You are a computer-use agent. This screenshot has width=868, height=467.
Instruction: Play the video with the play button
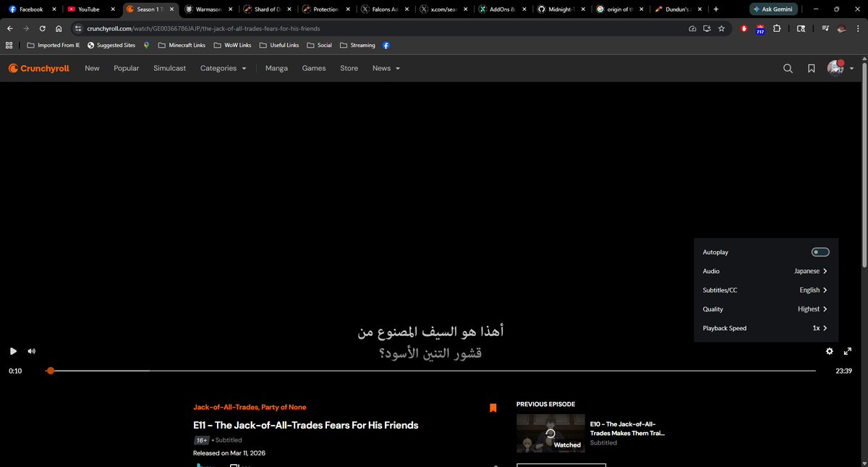[13, 351]
